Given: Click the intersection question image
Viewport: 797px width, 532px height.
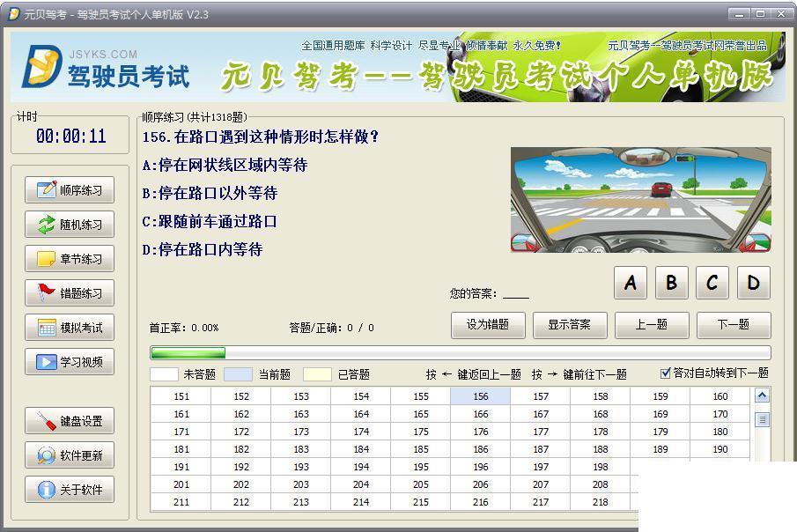Looking at the screenshot, I should (x=641, y=200).
